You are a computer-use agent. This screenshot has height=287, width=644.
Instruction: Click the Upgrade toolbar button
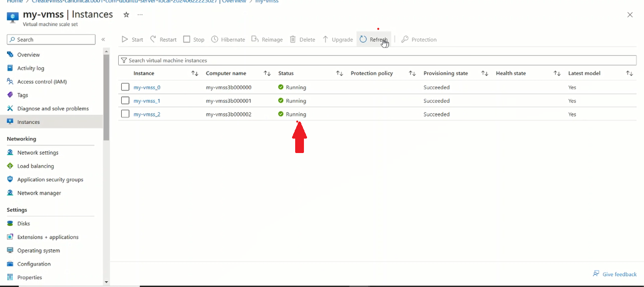tap(337, 40)
